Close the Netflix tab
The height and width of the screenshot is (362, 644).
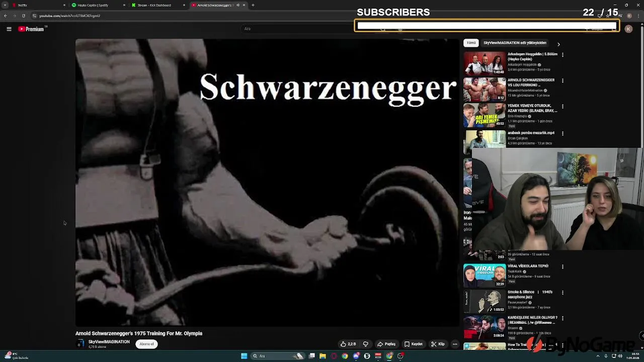point(64,5)
